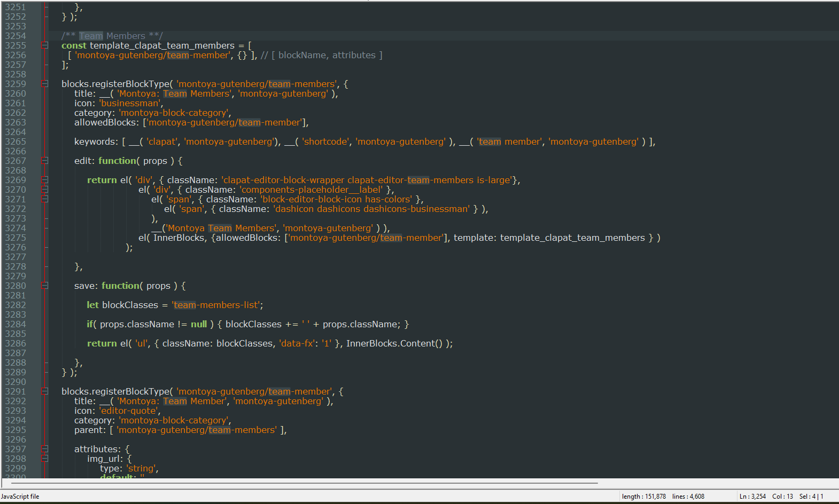Click 'length : 151,878' in the status bar

(644, 497)
